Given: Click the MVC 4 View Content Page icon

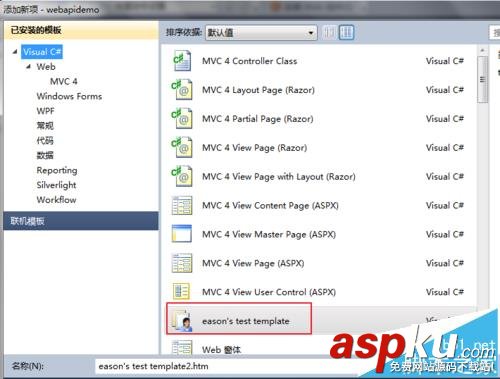Looking at the screenshot, I should 182,205.
